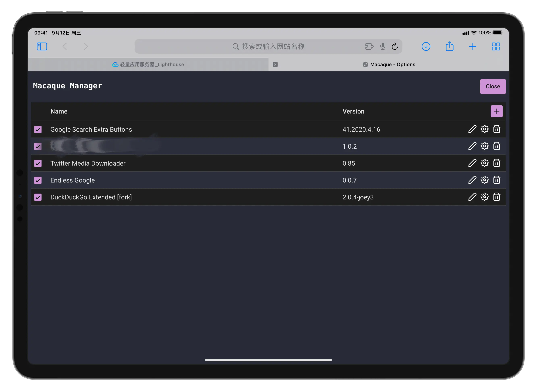The width and height of the screenshot is (537, 392).
Task: Click version 41.2020.4.16 cell
Action: pyautogui.click(x=361, y=129)
